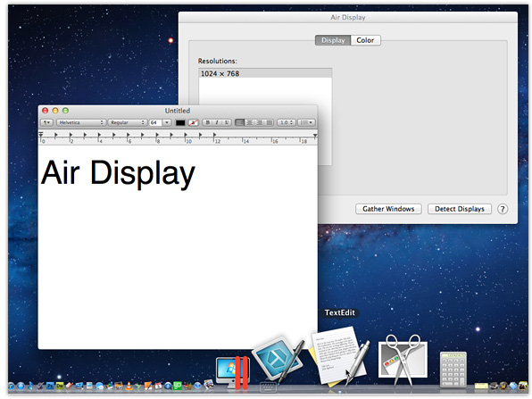Image resolution: width=532 pixels, height=399 pixels.
Task: Open the Pages icon in the Dock
Action: coord(148,386)
